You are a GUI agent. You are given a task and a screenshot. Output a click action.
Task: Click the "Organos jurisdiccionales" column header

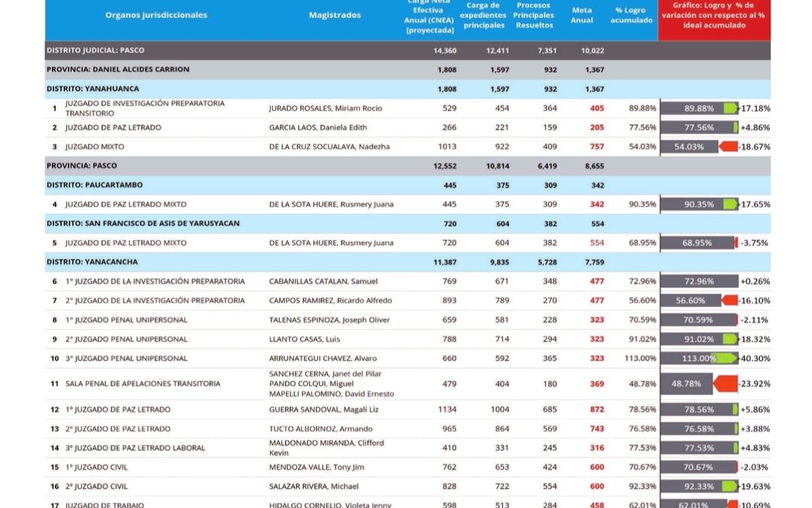pyautogui.click(x=156, y=15)
